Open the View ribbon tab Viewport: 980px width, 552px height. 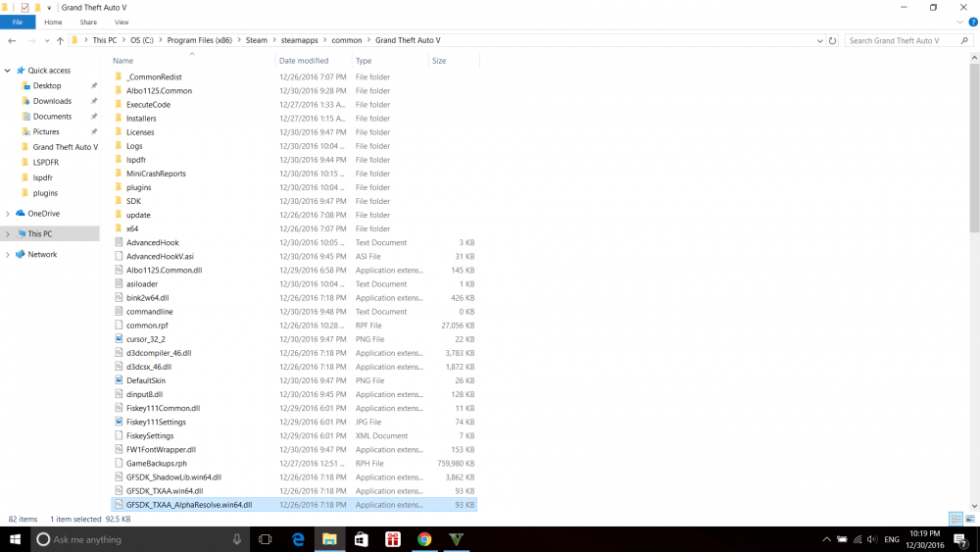click(x=122, y=22)
